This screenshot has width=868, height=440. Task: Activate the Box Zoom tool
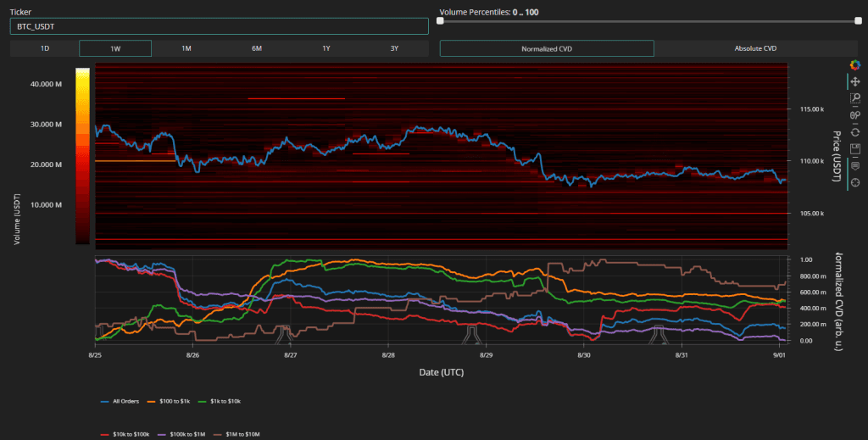coord(854,98)
